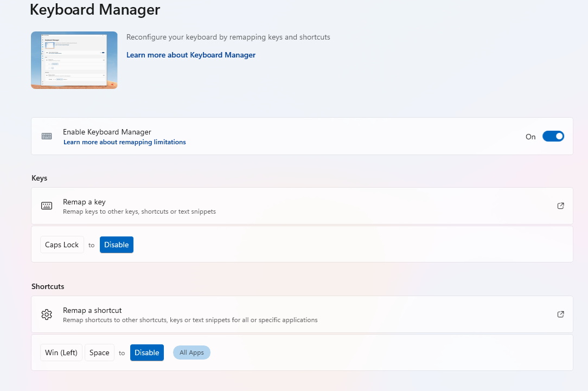The width and height of the screenshot is (588, 391).
Task: Open the Remap a key external window icon
Action: [561, 206]
